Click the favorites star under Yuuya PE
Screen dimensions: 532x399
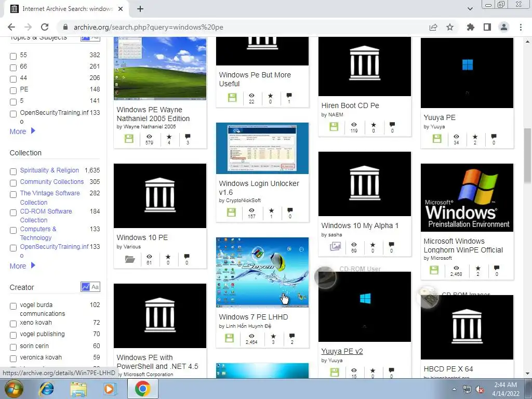click(x=475, y=137)
